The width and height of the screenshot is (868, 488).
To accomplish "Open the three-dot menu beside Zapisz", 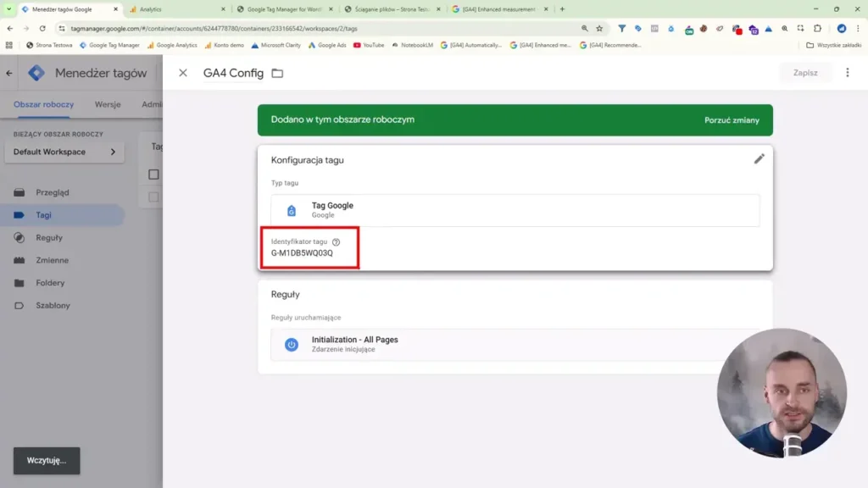I will coord(848,73).
